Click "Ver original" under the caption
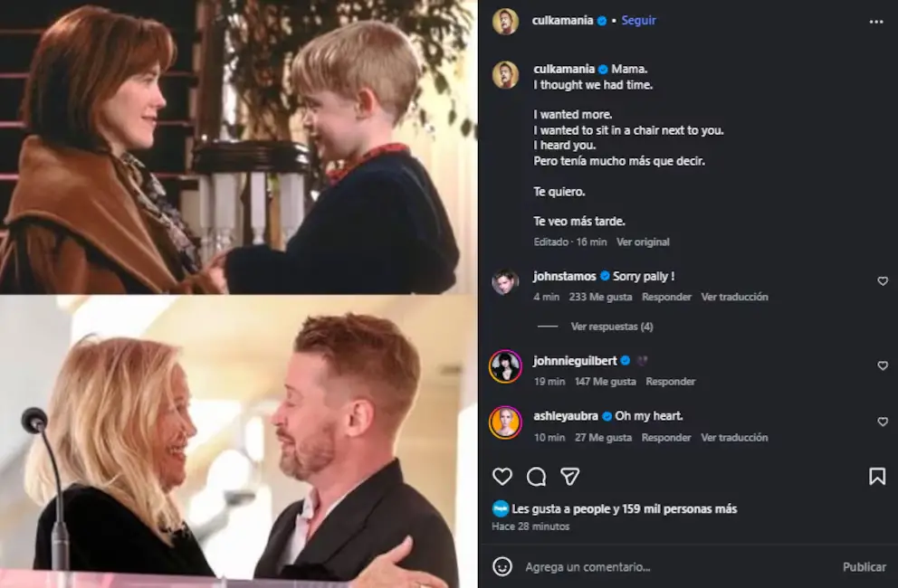The image size is (898, 588). [643, 242]
